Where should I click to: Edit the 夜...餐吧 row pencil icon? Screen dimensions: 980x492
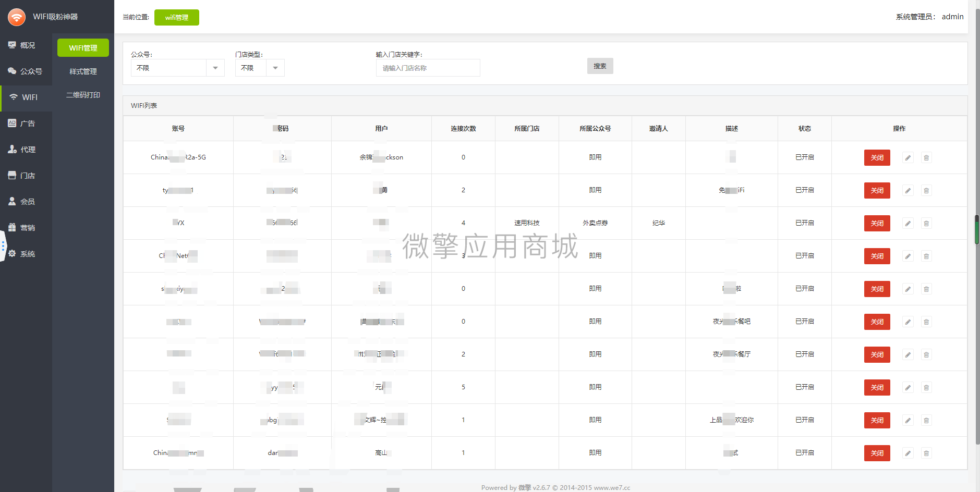908,322
